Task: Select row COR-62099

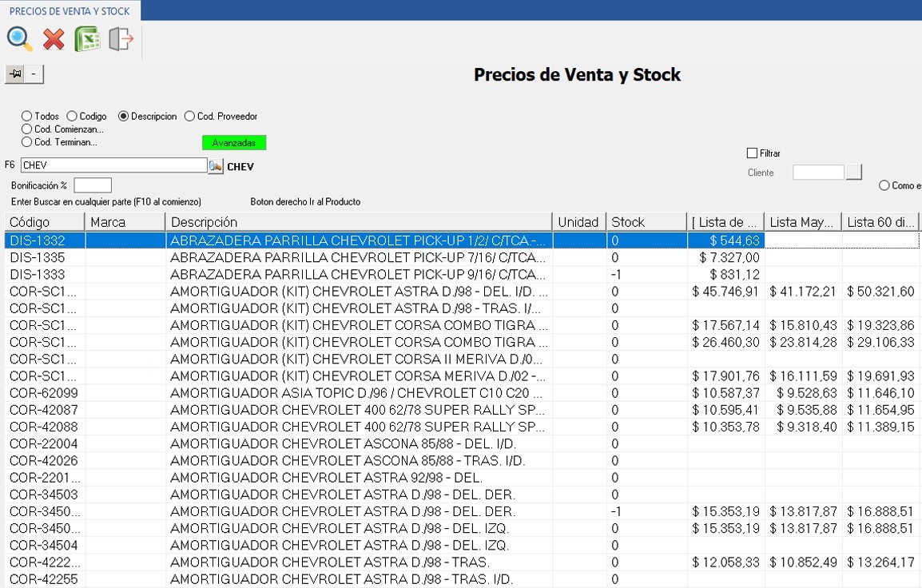Action: [x=462, y=393]
